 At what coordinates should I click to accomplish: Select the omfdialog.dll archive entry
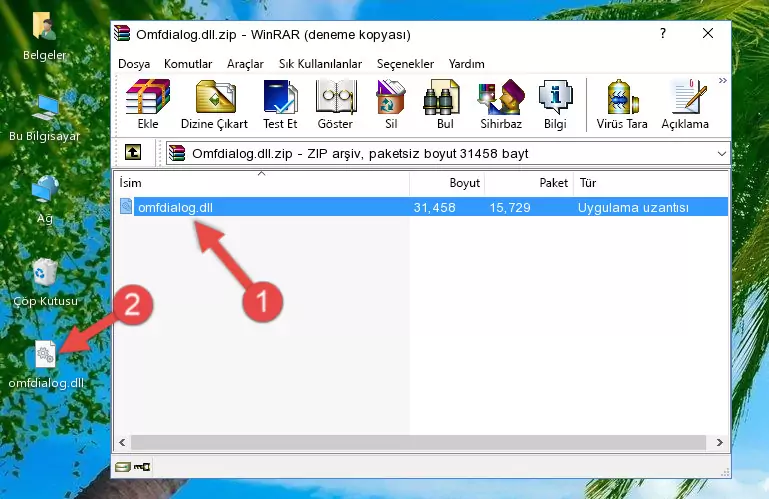422,207
